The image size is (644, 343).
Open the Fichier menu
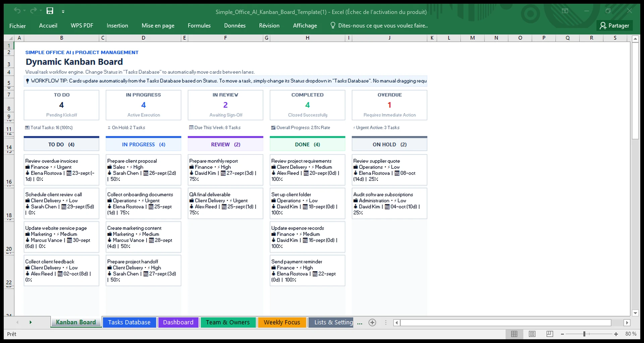tap(17, 26)
